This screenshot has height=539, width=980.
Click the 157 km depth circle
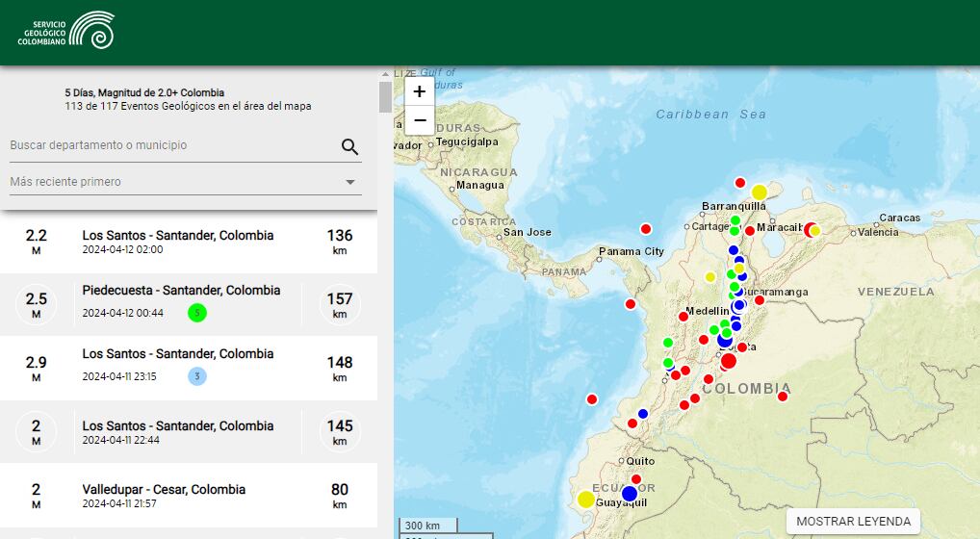coord(340,305)
